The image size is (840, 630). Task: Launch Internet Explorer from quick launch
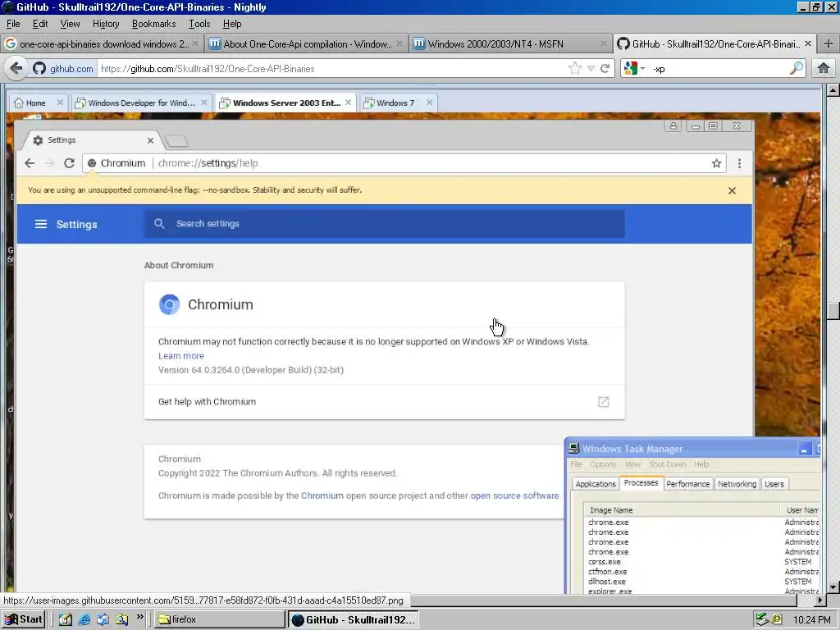[84, 620]
